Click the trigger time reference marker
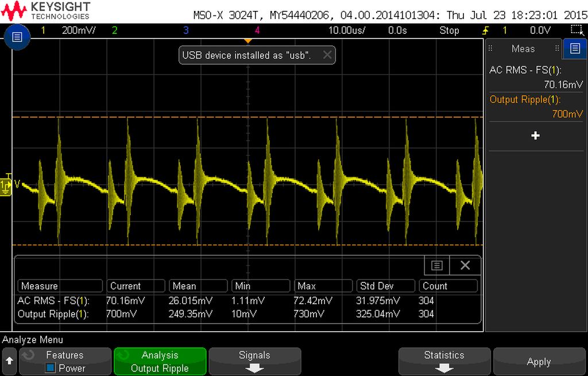The width and height of the screenshot is (588, 376). pos(248,41)
